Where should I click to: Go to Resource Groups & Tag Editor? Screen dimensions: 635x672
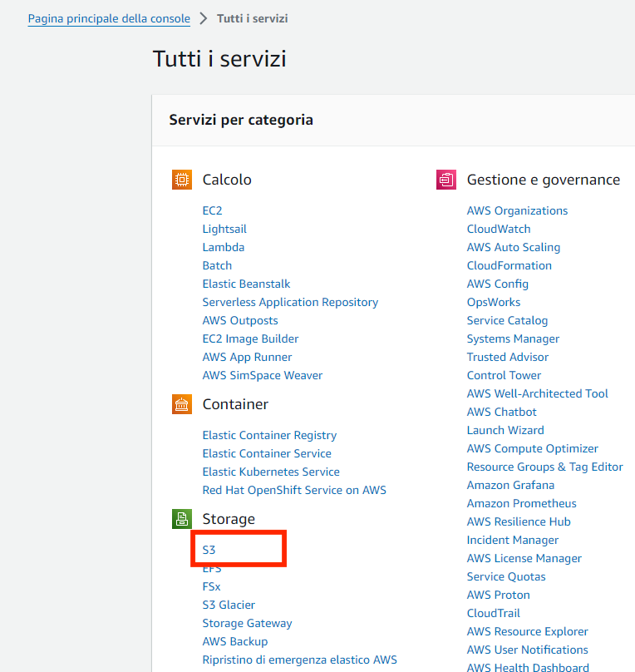pyautogui.click(x=544, y=467)
